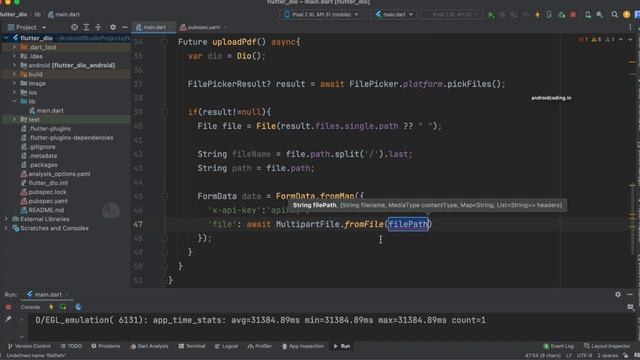This screenshot has width=640, height=360.
Task: Open the Dart Analysis tool window
Action: (x=149, y=346)
